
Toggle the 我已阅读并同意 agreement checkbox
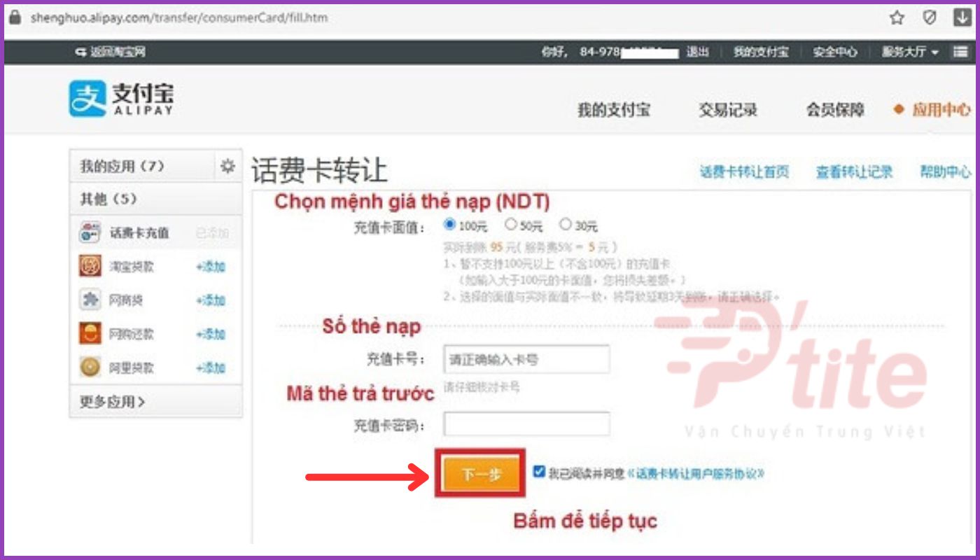pyautogui.click(x=538, y=472)
